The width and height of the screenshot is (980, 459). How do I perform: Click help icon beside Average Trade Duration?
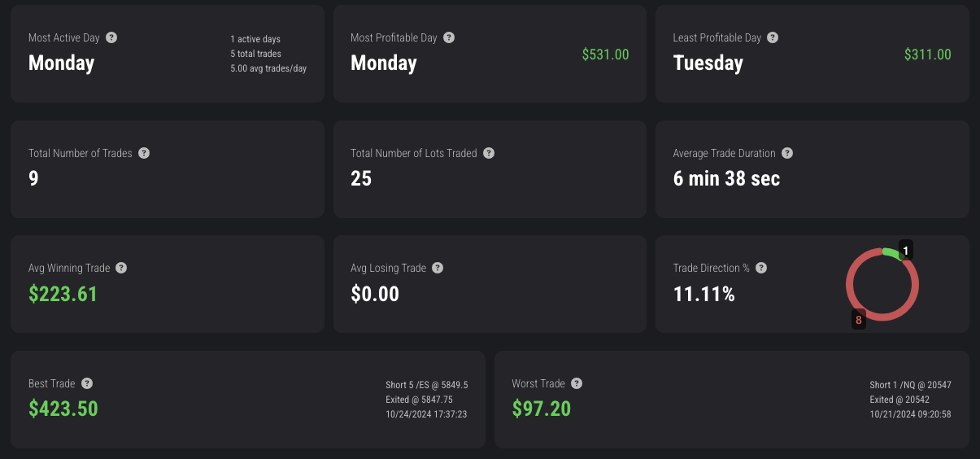(787, 153)
